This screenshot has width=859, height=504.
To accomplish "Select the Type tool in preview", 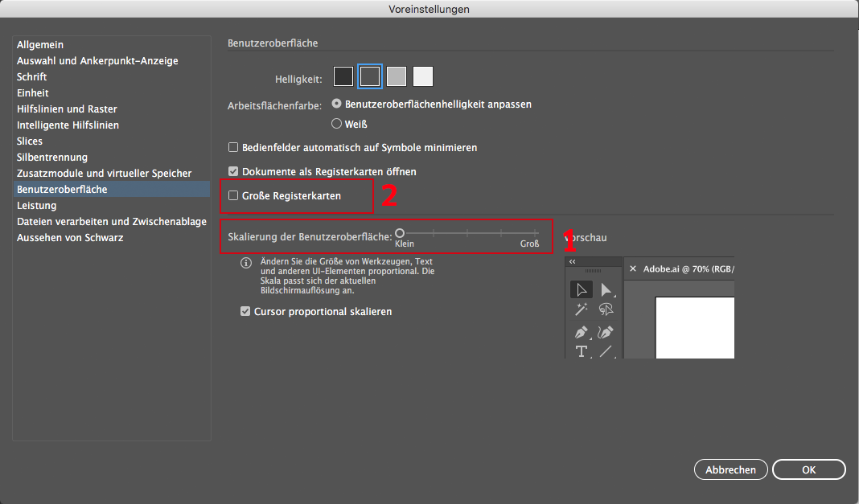I will (x=582, y=351).
